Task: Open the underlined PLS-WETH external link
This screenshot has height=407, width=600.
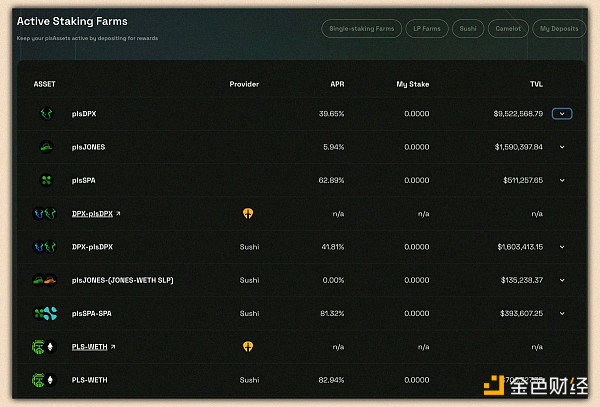Action: coord(89,347)
